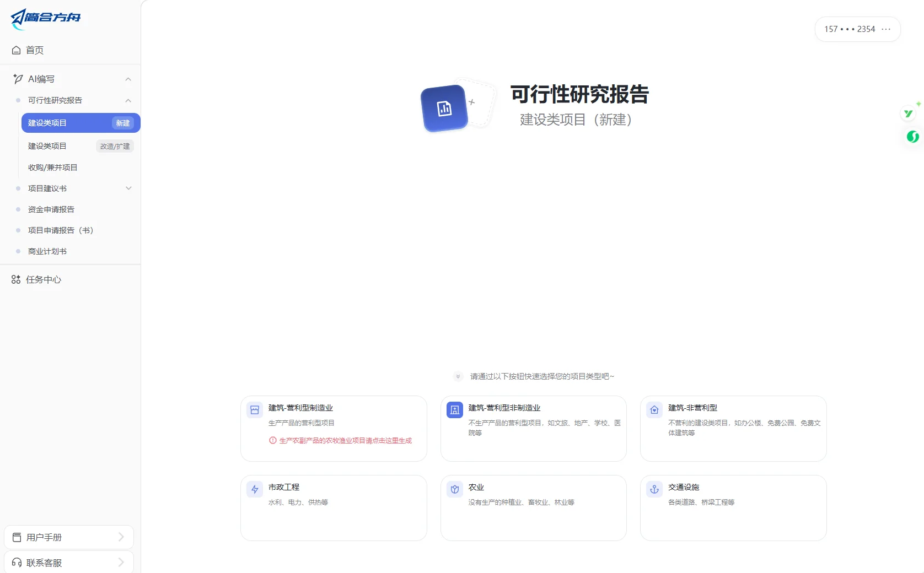This screenshot has width=924, height=573.
Task: Click the 建筑-非营利型 house icon
Action: click(654, 410)
